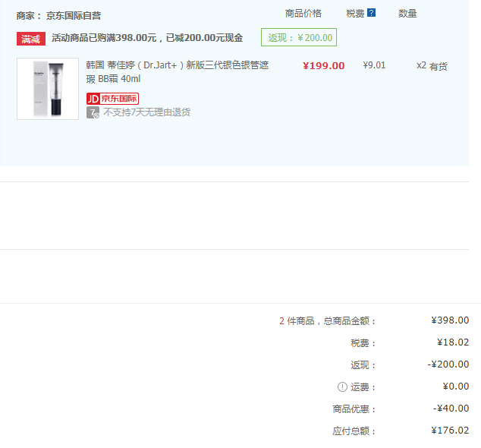Click the cashback value -¥200.00
481x448 pixels.
point(448,364)
